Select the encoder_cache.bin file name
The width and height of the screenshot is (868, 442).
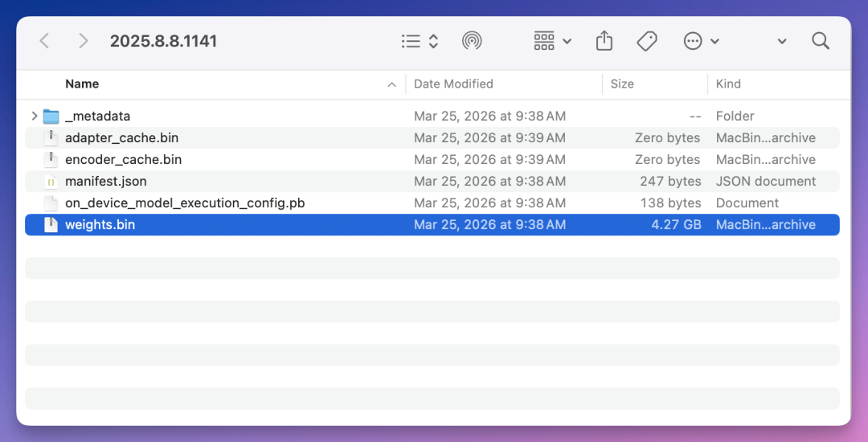click(124, 159)
